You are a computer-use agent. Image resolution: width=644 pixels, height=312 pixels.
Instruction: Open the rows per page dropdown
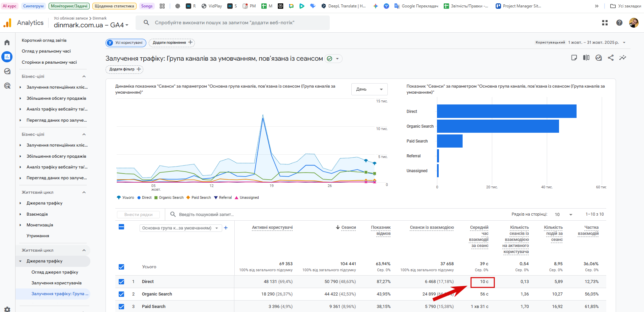tap(564, 215)
